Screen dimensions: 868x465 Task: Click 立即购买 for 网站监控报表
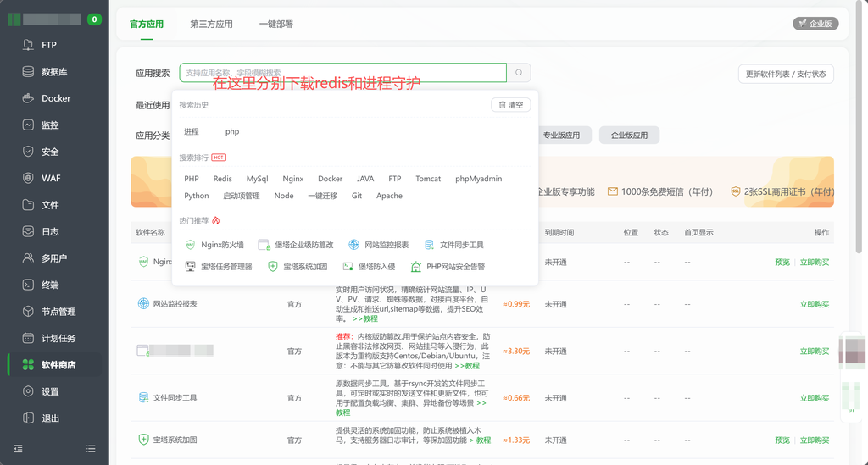click(x=815, y=304)
